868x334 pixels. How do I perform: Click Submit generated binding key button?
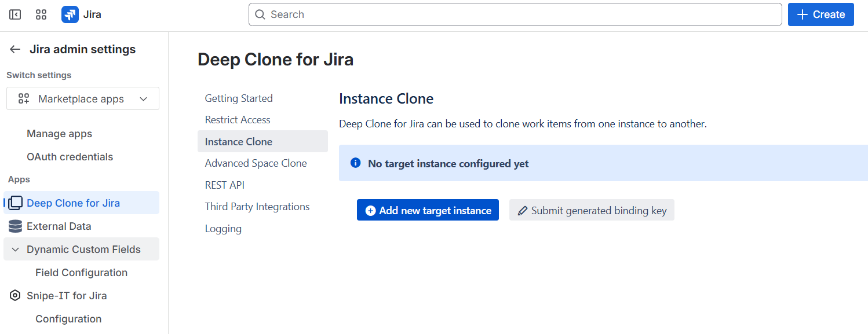tap(592, 211)
